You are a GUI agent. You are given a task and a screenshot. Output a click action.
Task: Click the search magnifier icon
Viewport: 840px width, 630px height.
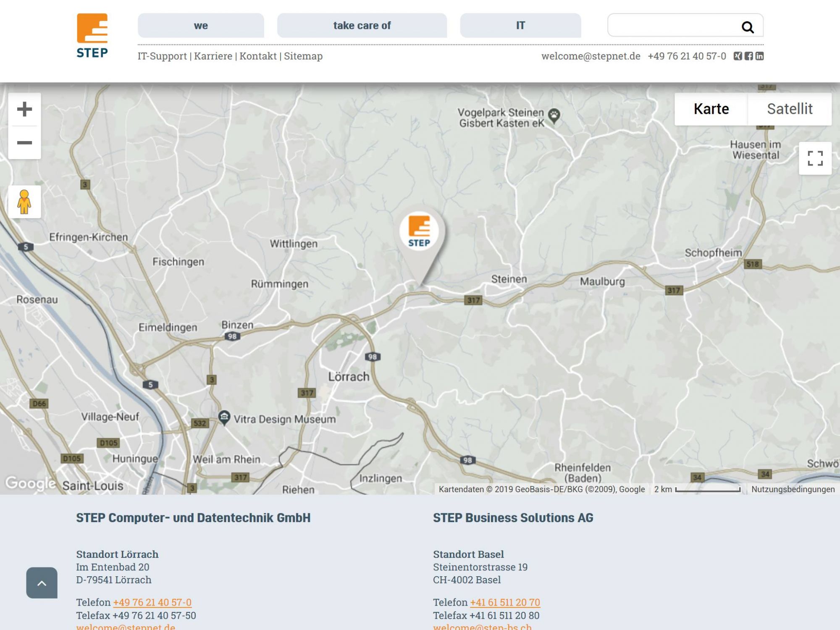tap(747, 27)
